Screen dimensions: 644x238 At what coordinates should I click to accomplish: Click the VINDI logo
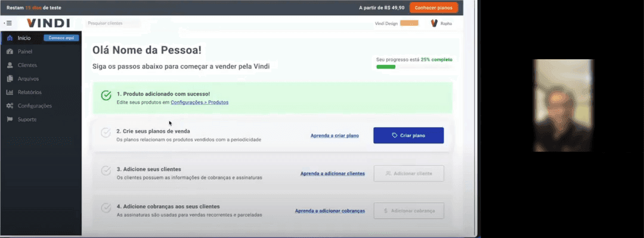tap(48, 23)
